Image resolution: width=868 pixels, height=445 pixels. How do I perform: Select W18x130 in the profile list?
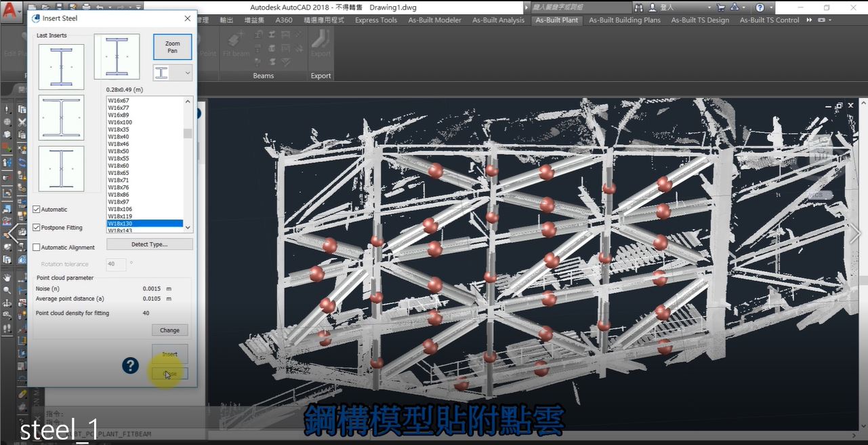145,223
